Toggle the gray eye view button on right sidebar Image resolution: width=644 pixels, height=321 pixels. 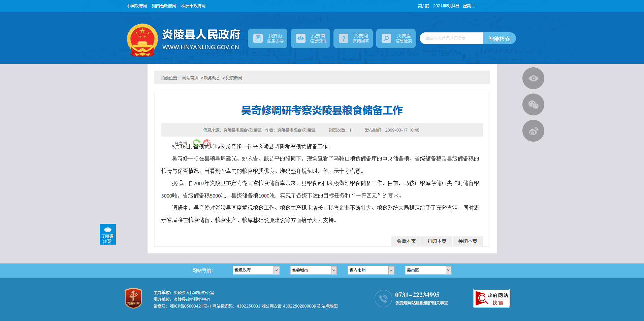tap(533, 78)
